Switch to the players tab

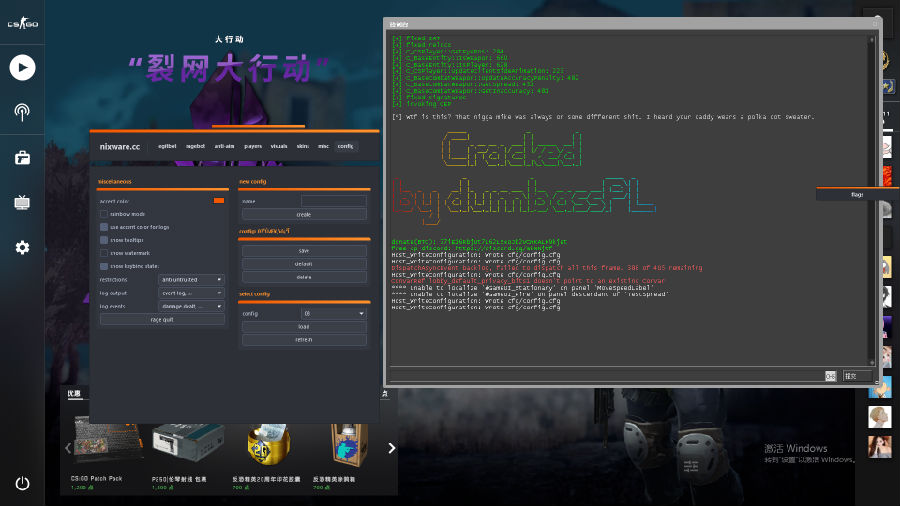coord(253,146)
